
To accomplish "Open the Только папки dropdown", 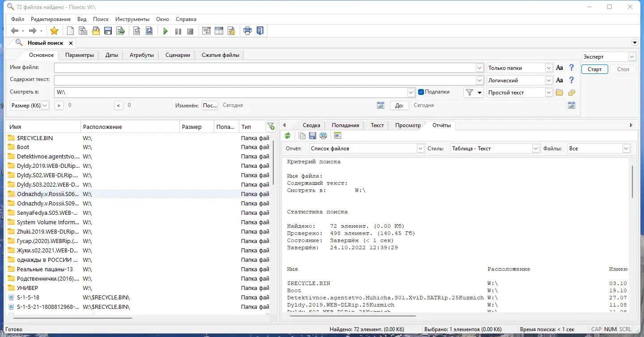I will point(549,68).
